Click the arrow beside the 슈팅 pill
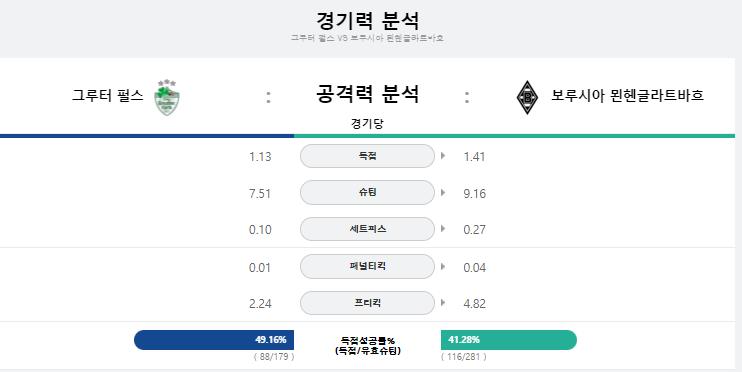The image size is (742, 372). click(443, 192)
